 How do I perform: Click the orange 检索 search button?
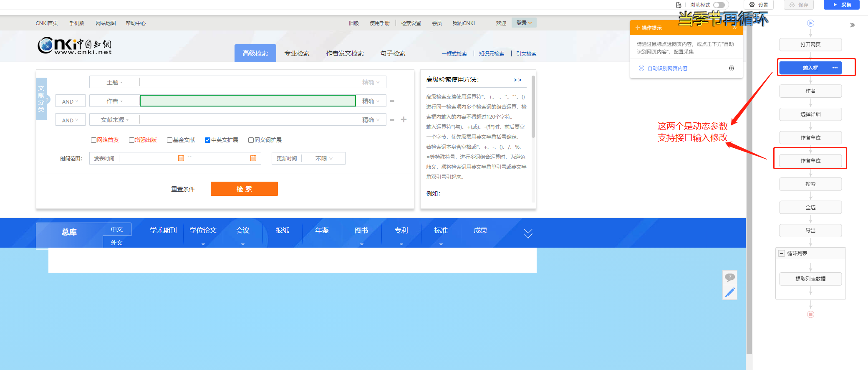pyautogui.click(x=244, y=189)
